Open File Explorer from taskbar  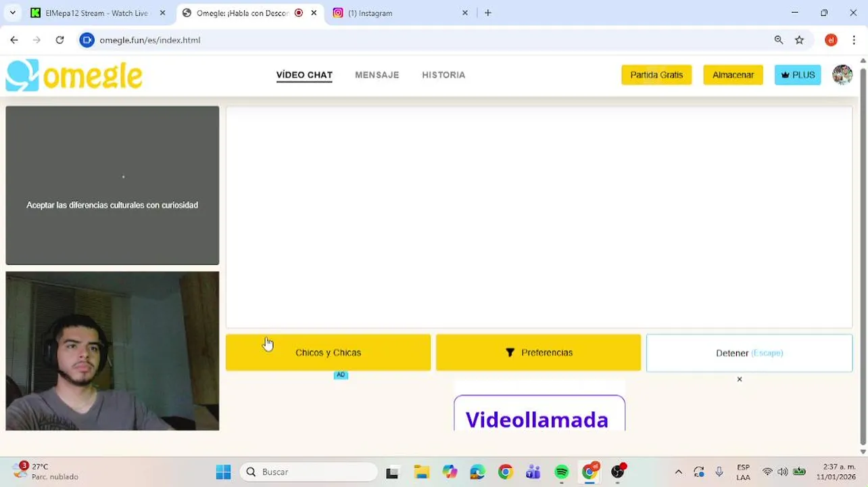point(421,472)
